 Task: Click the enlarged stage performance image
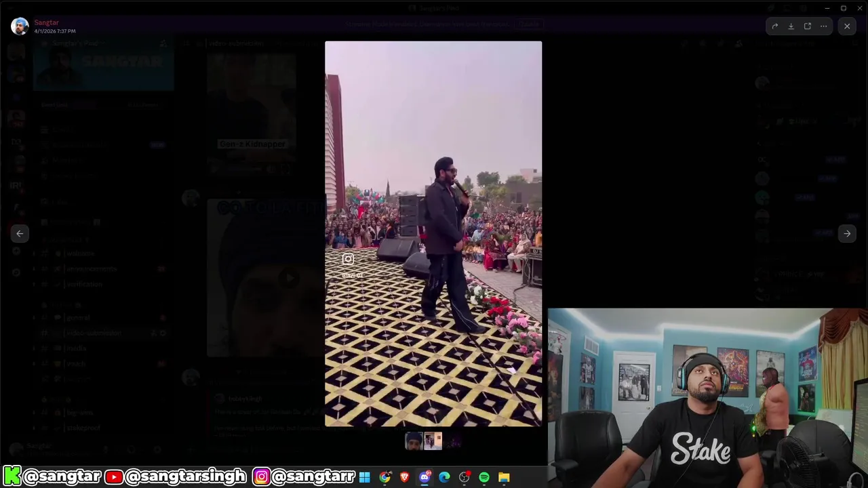(433, 234)
